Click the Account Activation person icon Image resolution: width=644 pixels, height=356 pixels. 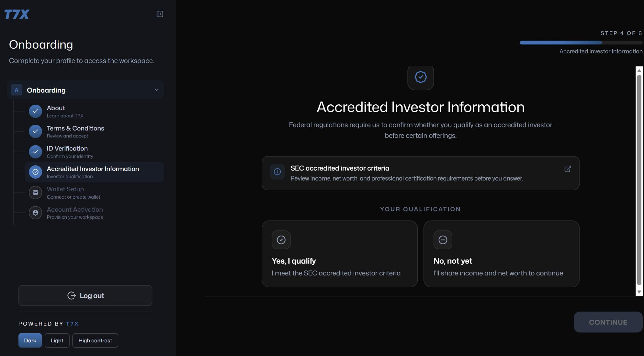tap(35, 213)
